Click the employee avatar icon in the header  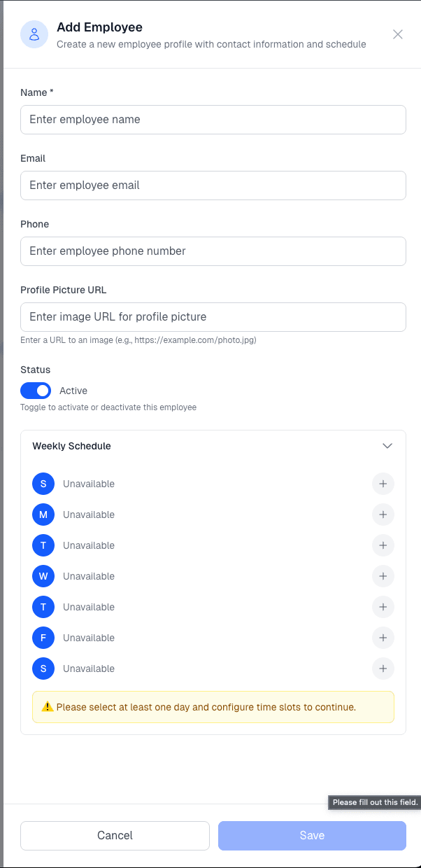click(x=34, y=34)
